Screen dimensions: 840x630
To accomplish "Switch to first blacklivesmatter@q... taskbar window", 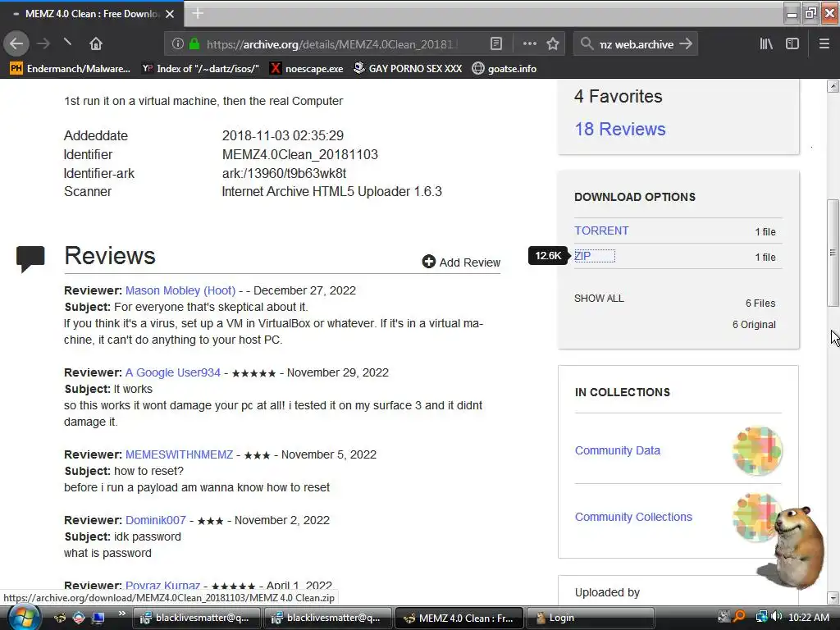I will pos(196,618).
